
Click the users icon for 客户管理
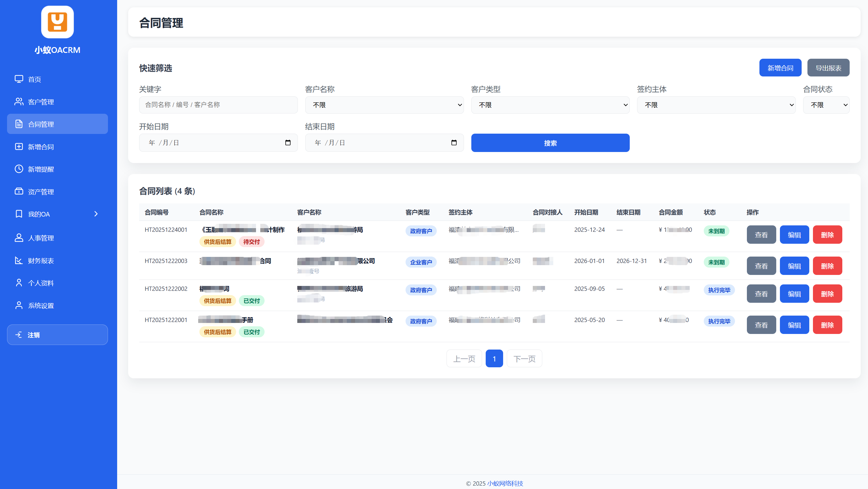(x=19, y=102)
